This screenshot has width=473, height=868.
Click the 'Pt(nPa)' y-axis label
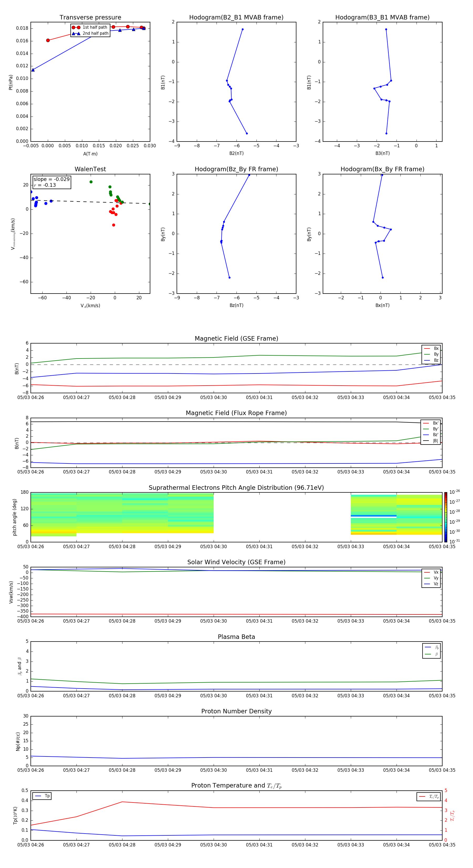tap(11, 82)
